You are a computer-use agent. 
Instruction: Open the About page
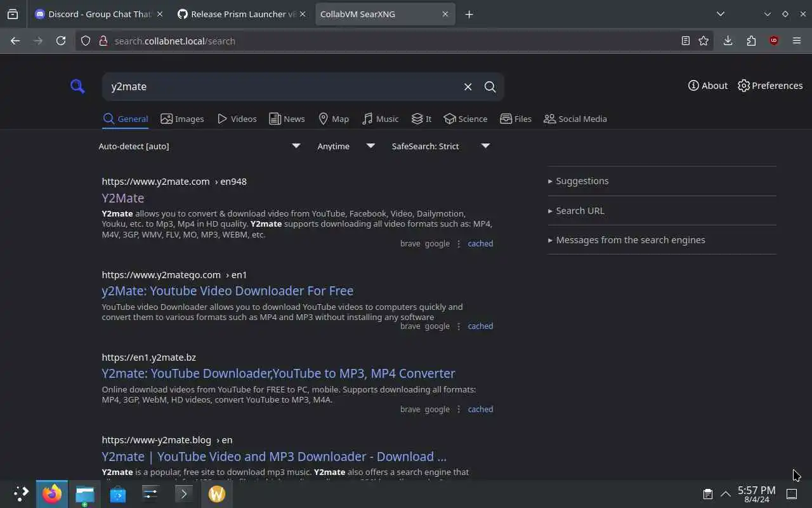[x=707, y=86]
